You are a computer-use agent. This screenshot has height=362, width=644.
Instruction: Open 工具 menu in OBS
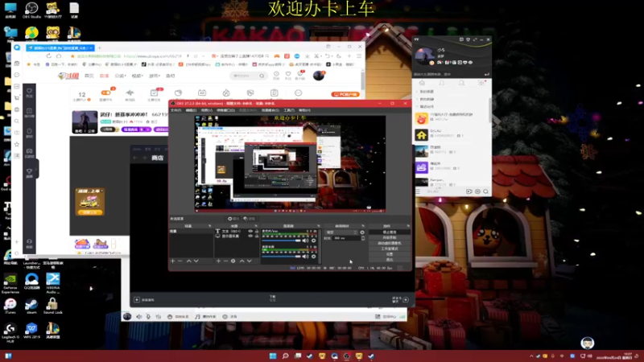point(289,110)
